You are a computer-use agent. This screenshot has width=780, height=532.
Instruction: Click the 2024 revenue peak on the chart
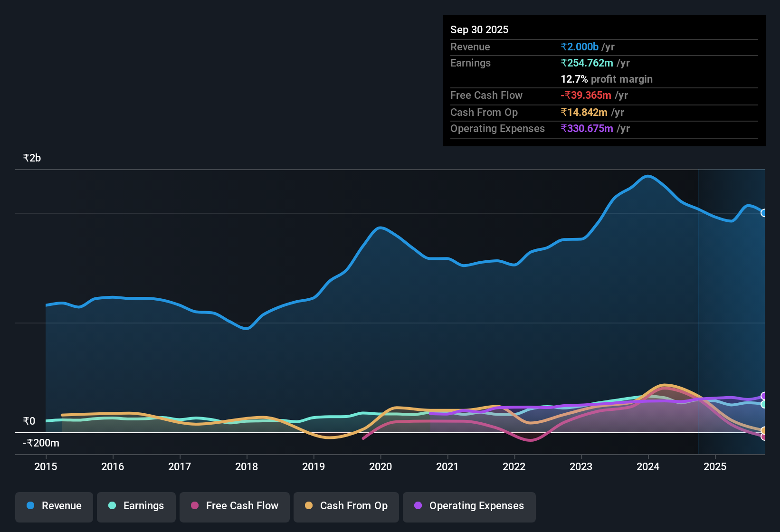click(648, 177)
